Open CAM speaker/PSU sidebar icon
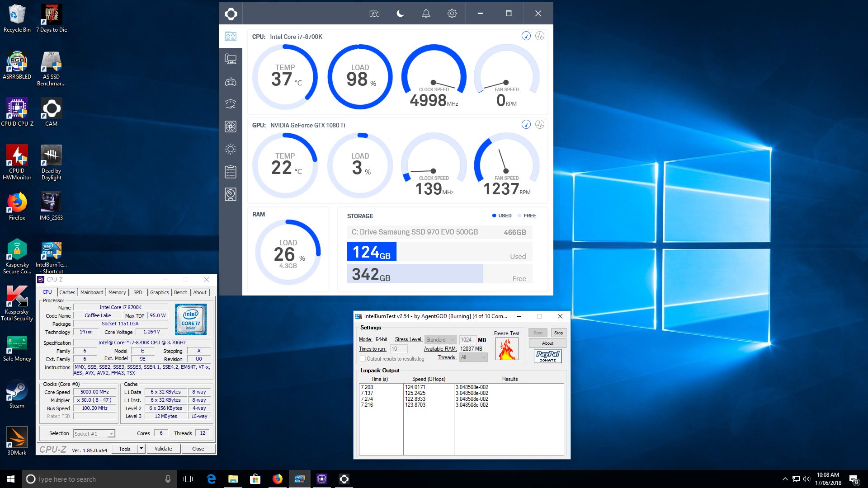Image resolution: width=868 pixels, height=488 pixels. point(231,194)
